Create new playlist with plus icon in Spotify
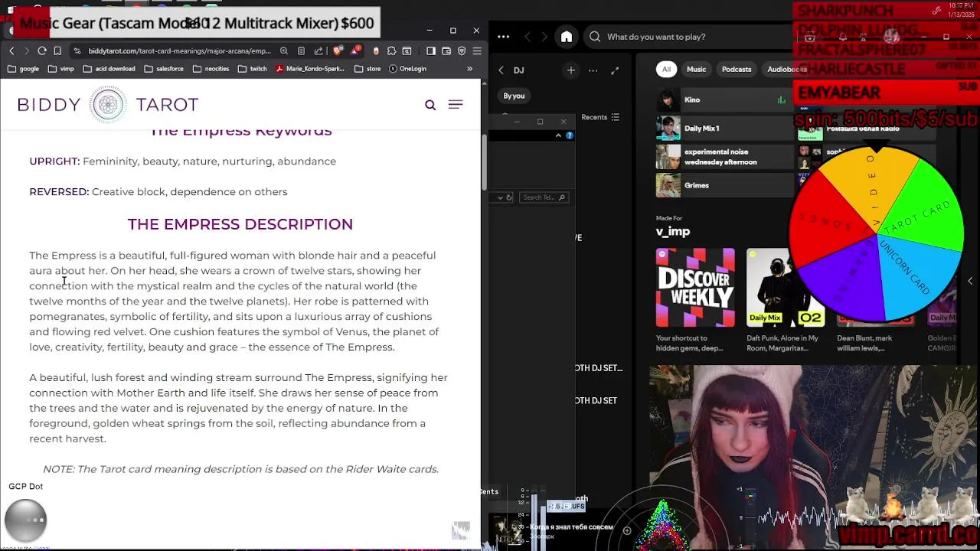980x551 pixels. point(571,70)
